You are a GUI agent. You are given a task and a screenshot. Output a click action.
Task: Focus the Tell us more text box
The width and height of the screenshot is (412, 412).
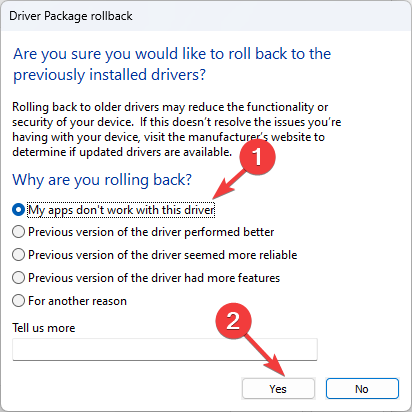(165, 349)
